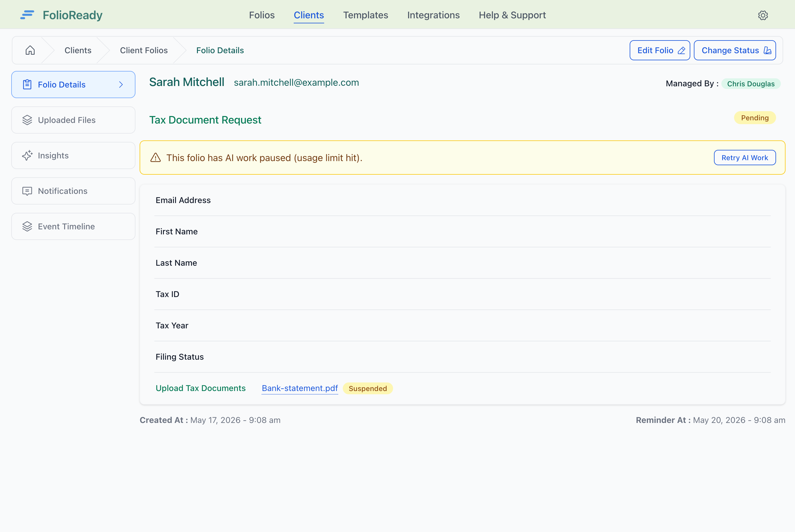The image size is (795, 532).
Task: Click the FolioReady brand name
Action: tap(72, 15)
